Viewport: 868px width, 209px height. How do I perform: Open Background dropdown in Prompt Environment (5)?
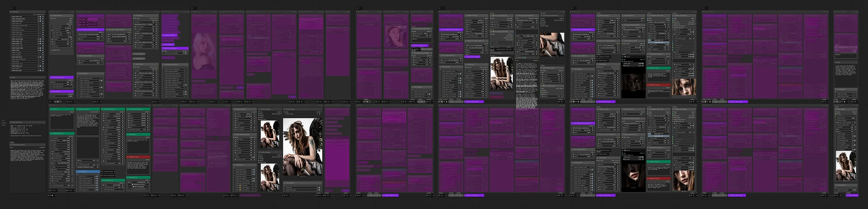coord(139,125)
